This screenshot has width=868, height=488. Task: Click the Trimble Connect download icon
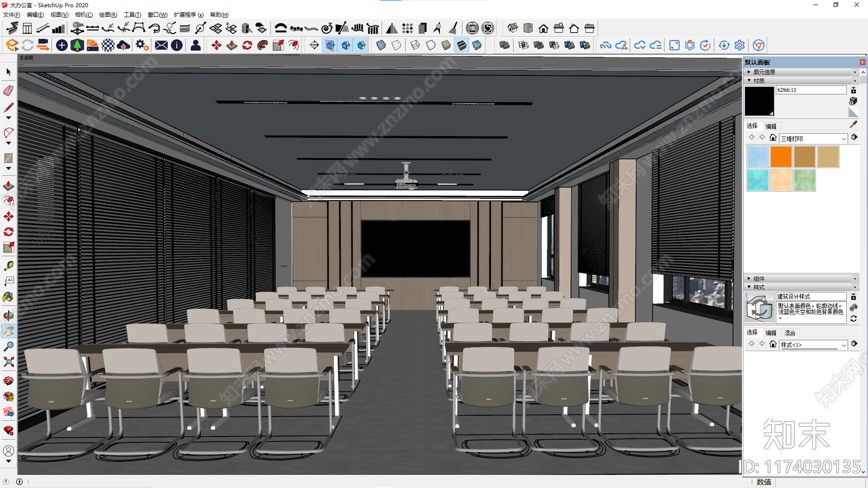[724, 45]
